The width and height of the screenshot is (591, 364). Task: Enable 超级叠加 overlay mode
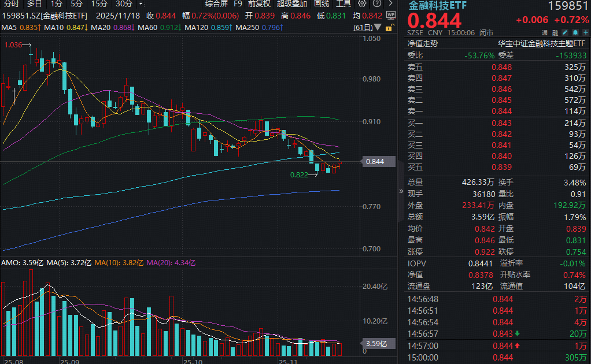point(293,3)
